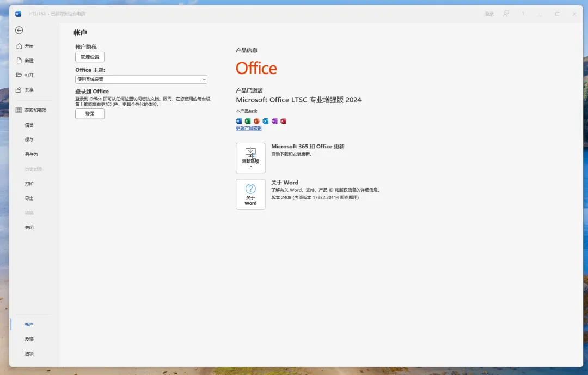Click the 产品信息 heading
Screen dimensions: 588x375
pos(247,50)
